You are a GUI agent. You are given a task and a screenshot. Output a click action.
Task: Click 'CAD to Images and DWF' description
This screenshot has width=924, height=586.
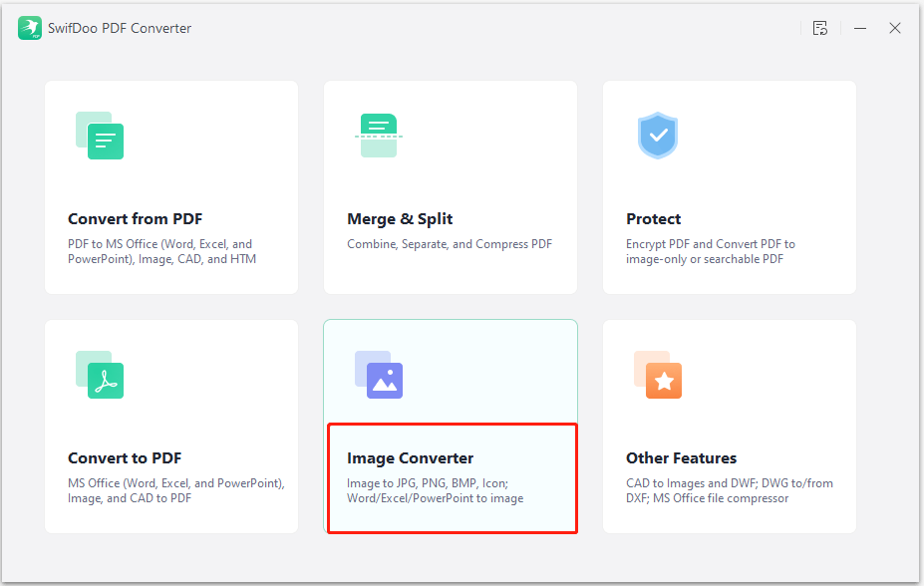730,490
